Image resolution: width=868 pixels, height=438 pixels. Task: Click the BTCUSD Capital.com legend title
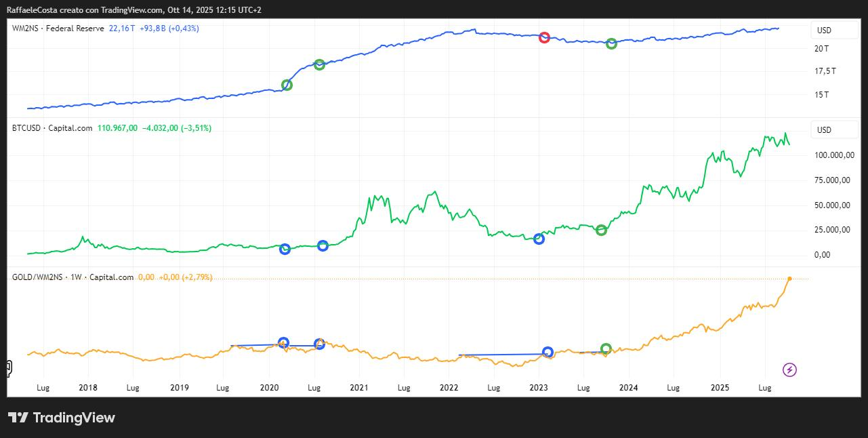coord(52,127)
